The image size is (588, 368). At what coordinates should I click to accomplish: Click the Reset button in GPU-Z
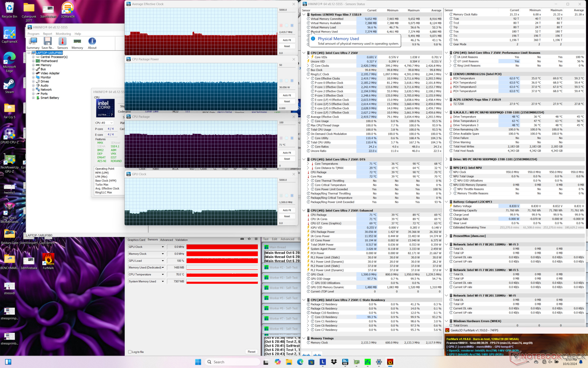(251, 352)
